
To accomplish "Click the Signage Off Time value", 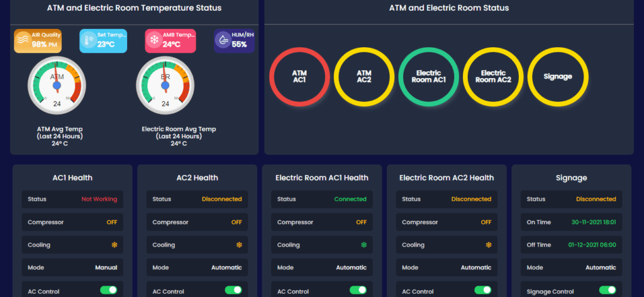I will pos(592,245).
